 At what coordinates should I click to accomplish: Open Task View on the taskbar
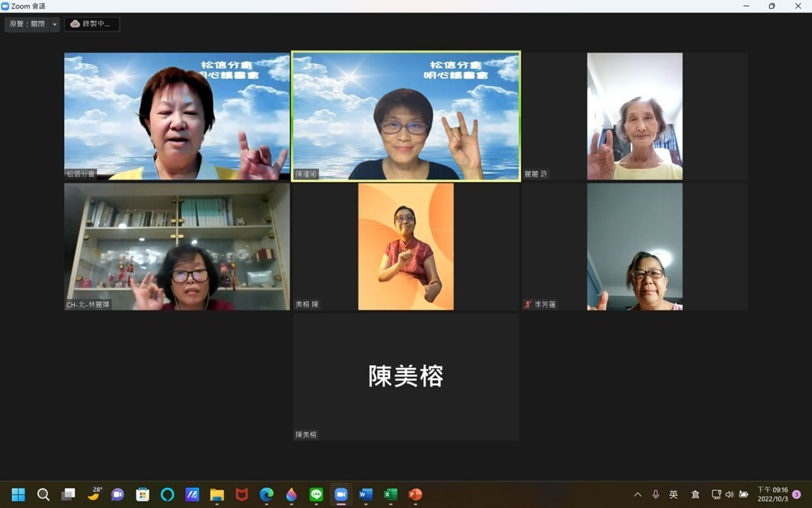69,494
